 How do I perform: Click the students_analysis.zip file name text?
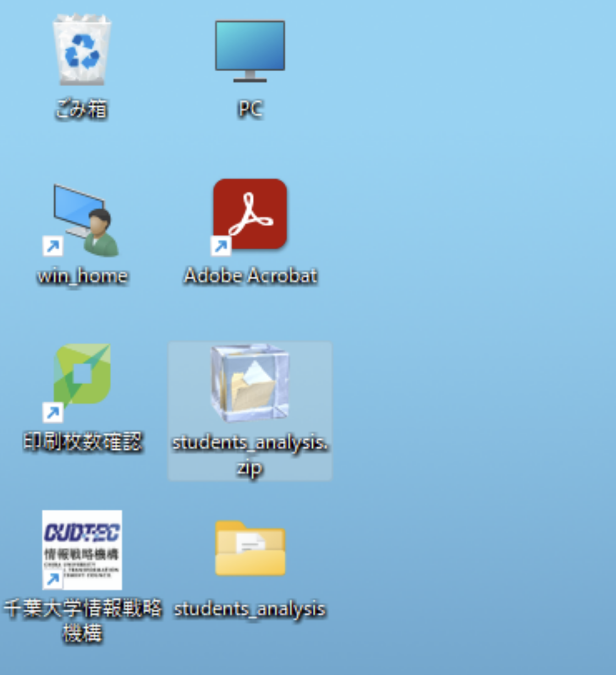[x=250, y=454]
